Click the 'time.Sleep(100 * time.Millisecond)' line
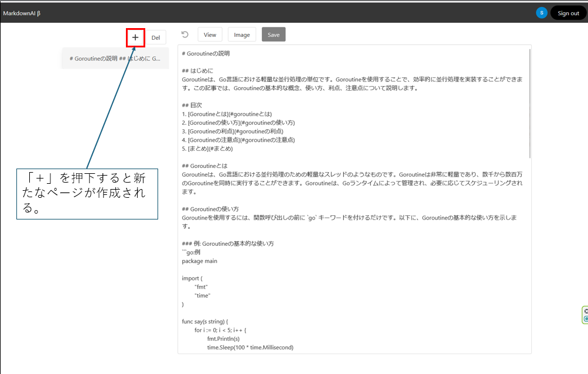Image resolution: width=588 pixels, height=374 pixels. click(x=250, y=348)
